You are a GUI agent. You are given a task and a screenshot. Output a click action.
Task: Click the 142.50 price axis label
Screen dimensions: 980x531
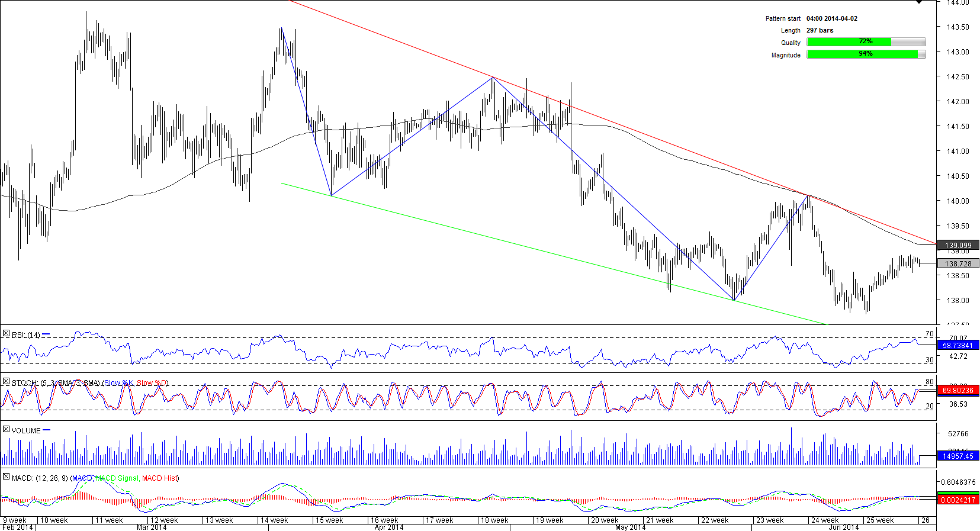[958, 77]
